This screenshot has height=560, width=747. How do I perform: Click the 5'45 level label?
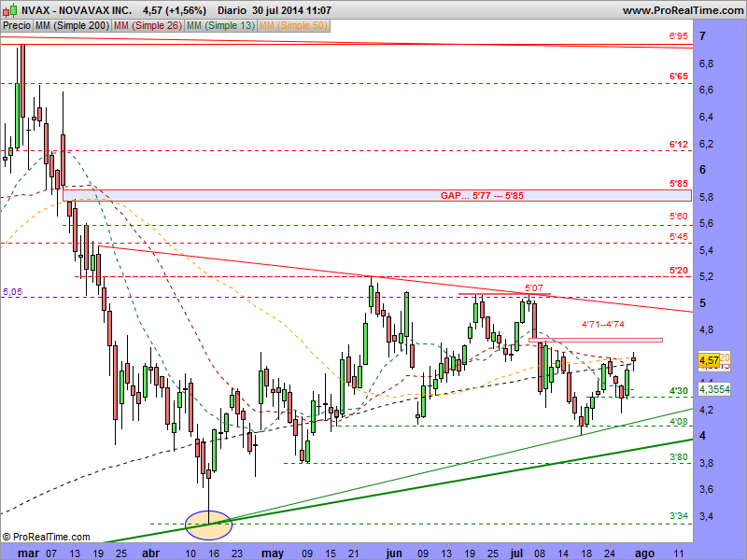679,237
